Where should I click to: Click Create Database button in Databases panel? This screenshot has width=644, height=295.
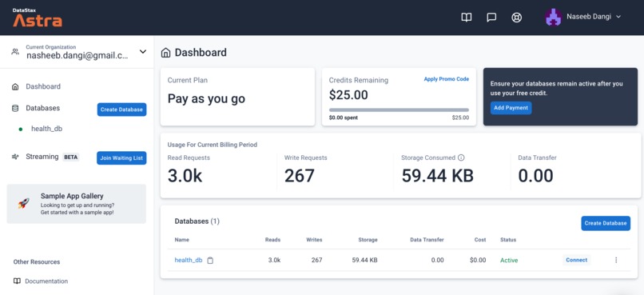click(606, 223)
